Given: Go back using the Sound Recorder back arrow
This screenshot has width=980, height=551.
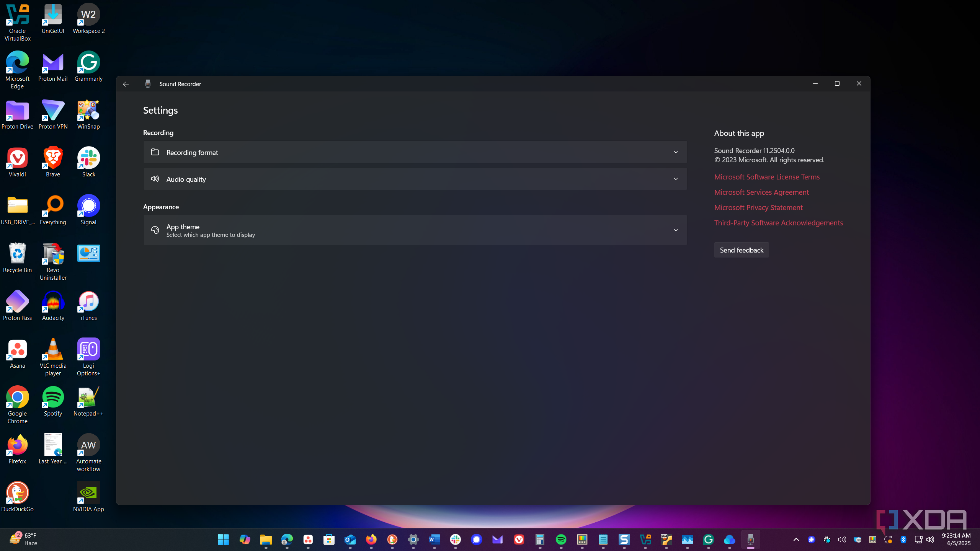Looking at the screenshot, I should (x=126, y=84).
